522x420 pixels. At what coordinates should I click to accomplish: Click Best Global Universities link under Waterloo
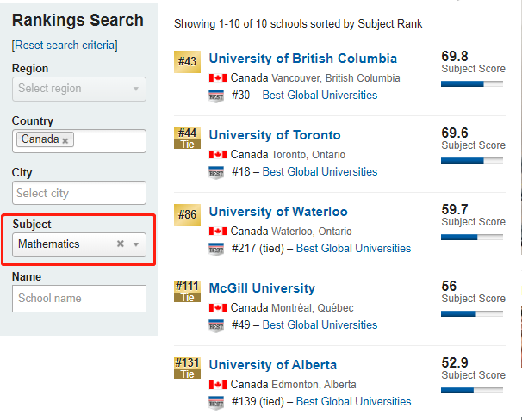tap(353, 249)
